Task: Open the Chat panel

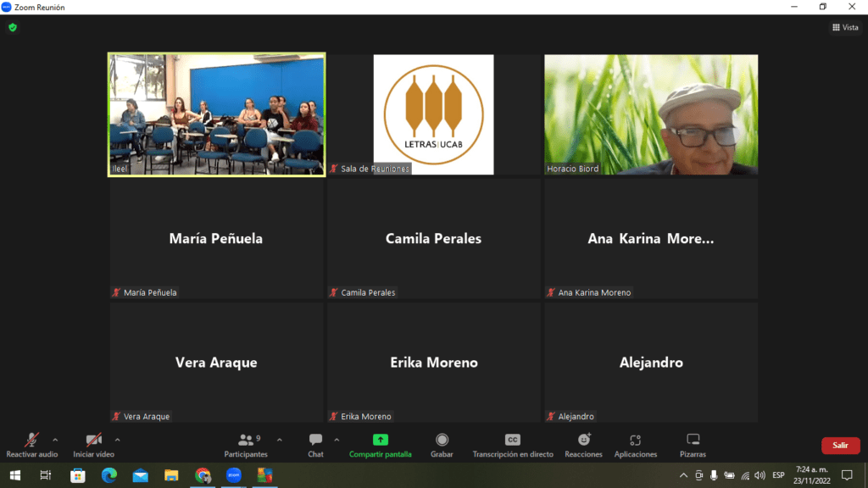Action: [315, 441]
